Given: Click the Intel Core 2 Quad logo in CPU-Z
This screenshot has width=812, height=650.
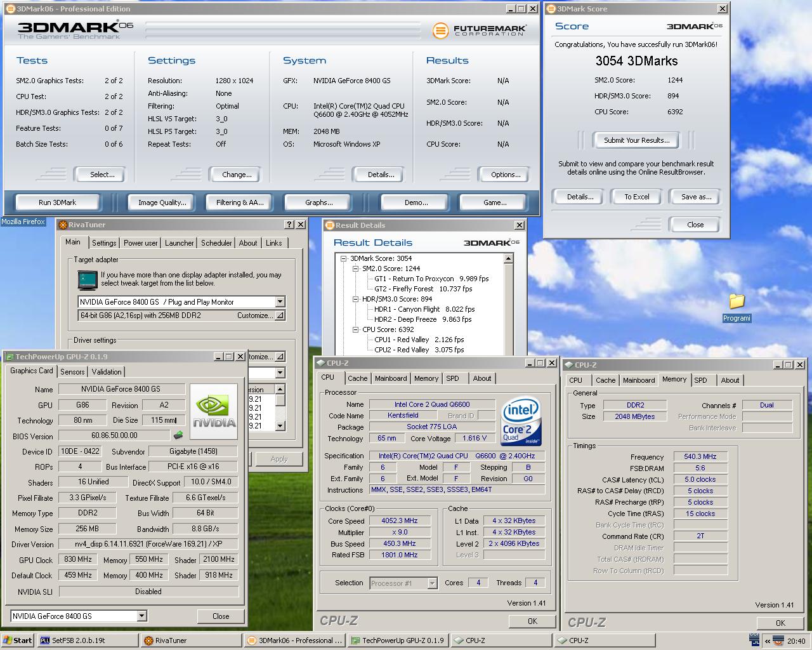Looking at the screenshot, I should 521,421.
